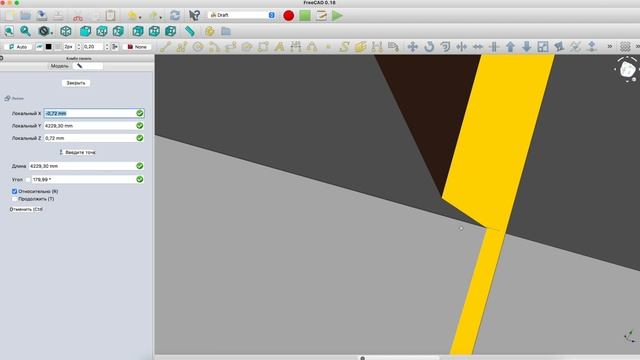Switch to isometric view cube
Image resolution: width=640 pixels, height=360 pixels.
pos(66,31)
